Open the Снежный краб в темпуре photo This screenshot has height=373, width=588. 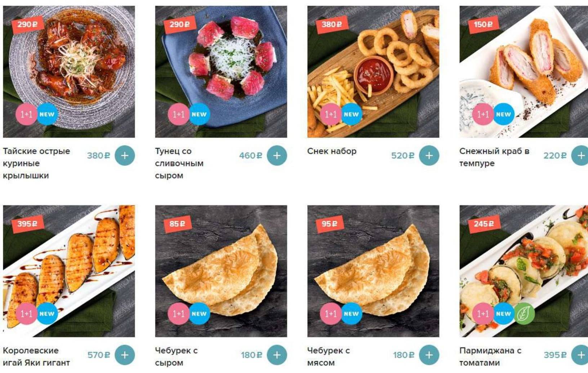point(524,72)
